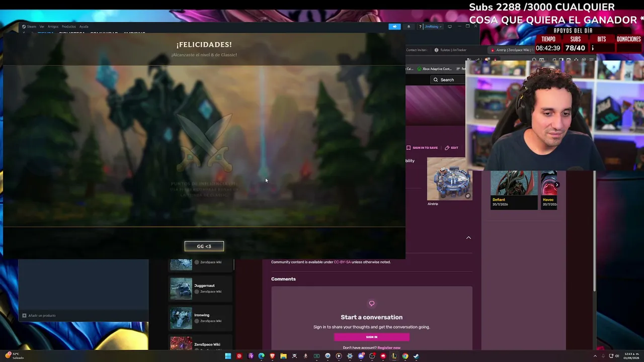Click Steam's blue announcements megaphone icon

(x=394, y=27)
